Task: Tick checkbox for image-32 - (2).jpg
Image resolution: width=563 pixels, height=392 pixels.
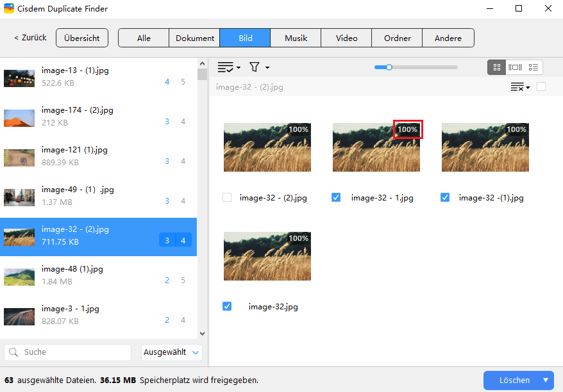Action: click(x=227, y=197)
